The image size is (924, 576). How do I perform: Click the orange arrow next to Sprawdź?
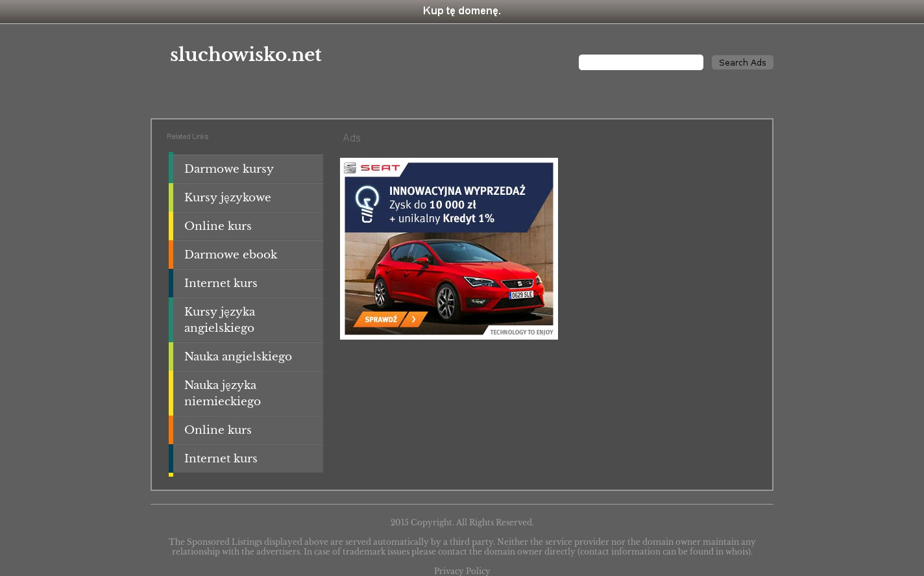click(x=413, y=319)
